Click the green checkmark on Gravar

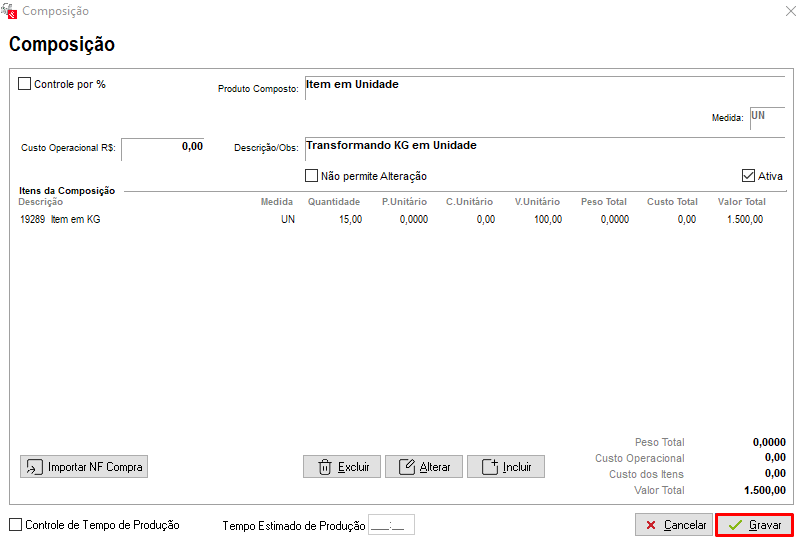735,525
